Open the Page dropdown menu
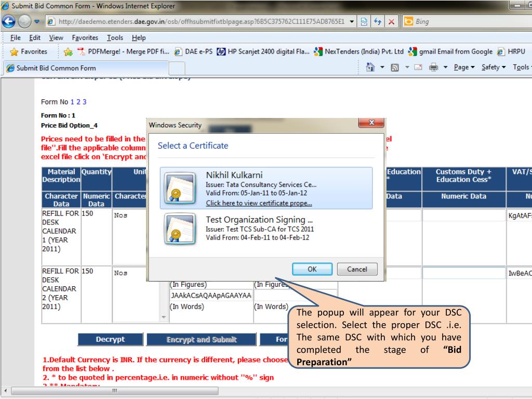Viewport: 532px width, 399px height. pyautogui.click(x=464, y=67)
